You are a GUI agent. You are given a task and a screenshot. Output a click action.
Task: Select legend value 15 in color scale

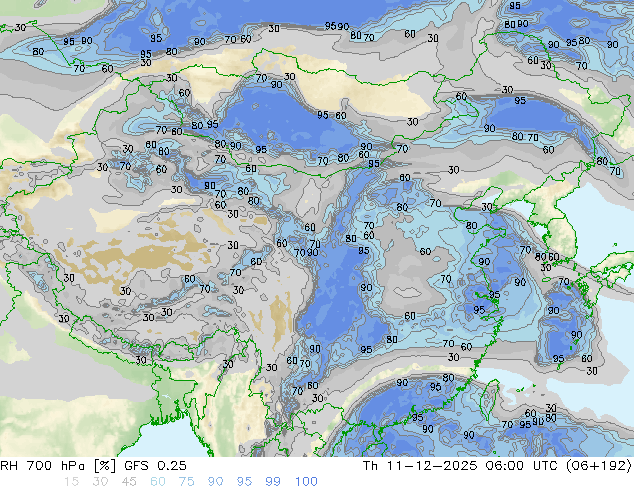(71, 482)
